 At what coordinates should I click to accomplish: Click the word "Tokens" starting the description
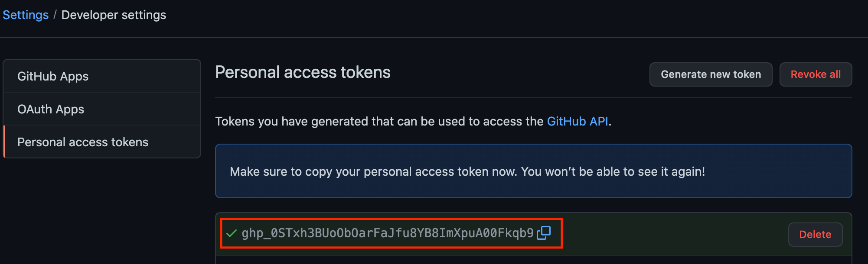pos(235,121)
